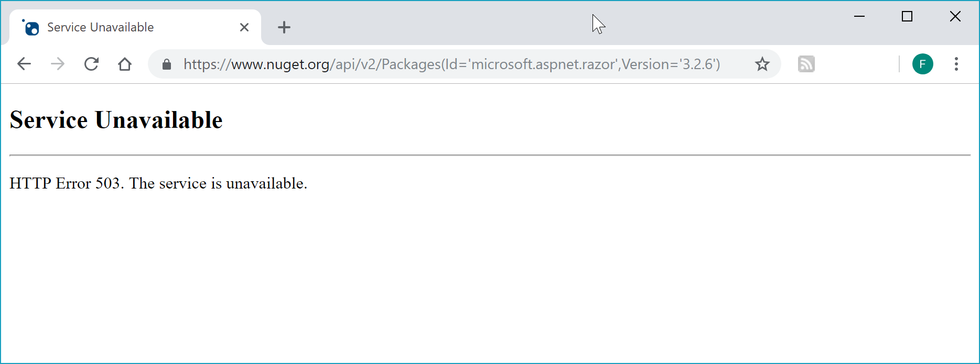Click the secure connection indicator to view site info

pos(166,64)
